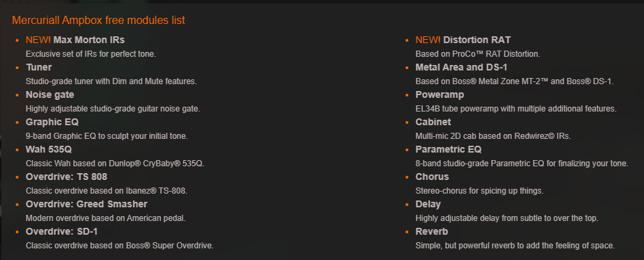The width and height of the screenshot is (644, 260).
Task: Click the Graphic EQ module title
Action: point(52,122)
